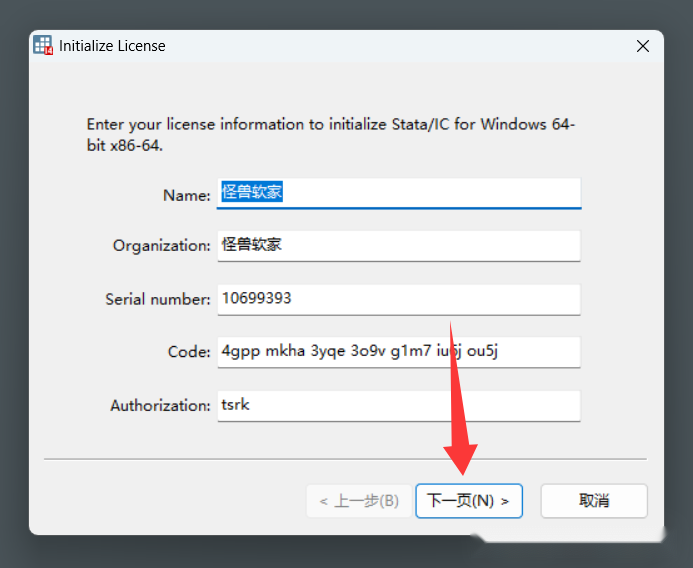This screenshot has width=693, height=568.
Task: Click the 上一步(B) back button
Action: coord(359,501)
